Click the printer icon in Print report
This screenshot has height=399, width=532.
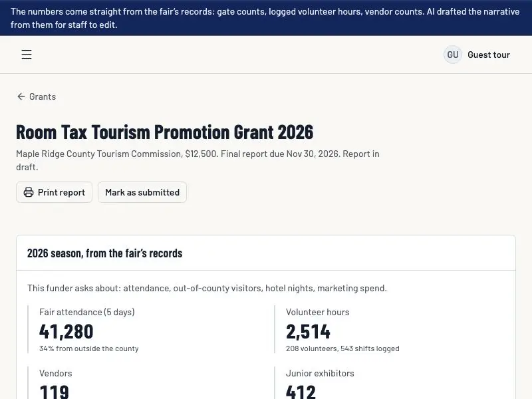tap(29, 192)
